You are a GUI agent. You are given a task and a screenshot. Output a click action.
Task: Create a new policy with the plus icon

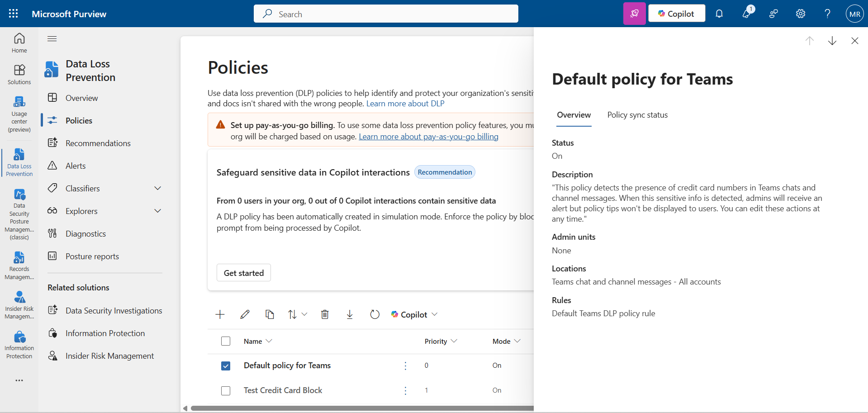[x=219, y=314]
